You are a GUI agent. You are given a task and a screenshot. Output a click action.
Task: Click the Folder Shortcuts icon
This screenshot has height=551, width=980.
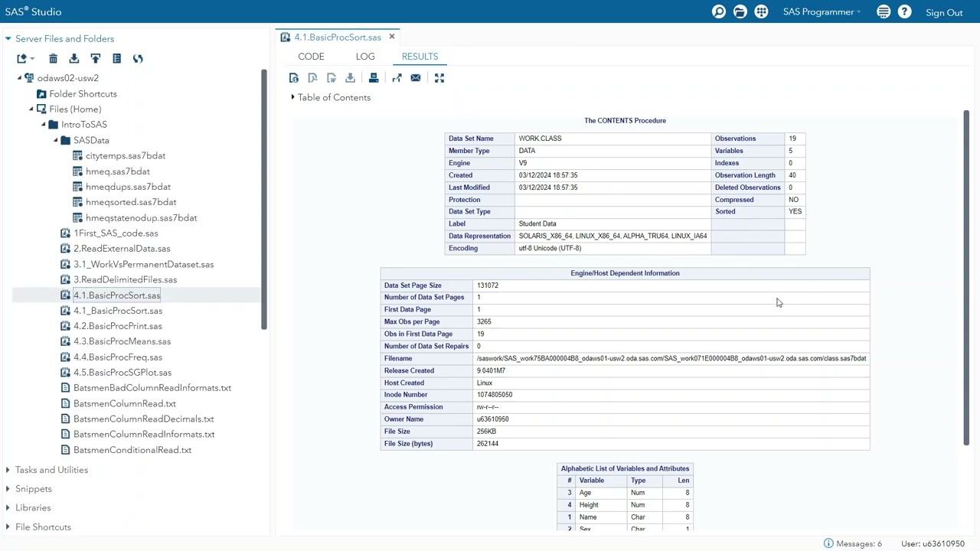click(x=41, y=93)
